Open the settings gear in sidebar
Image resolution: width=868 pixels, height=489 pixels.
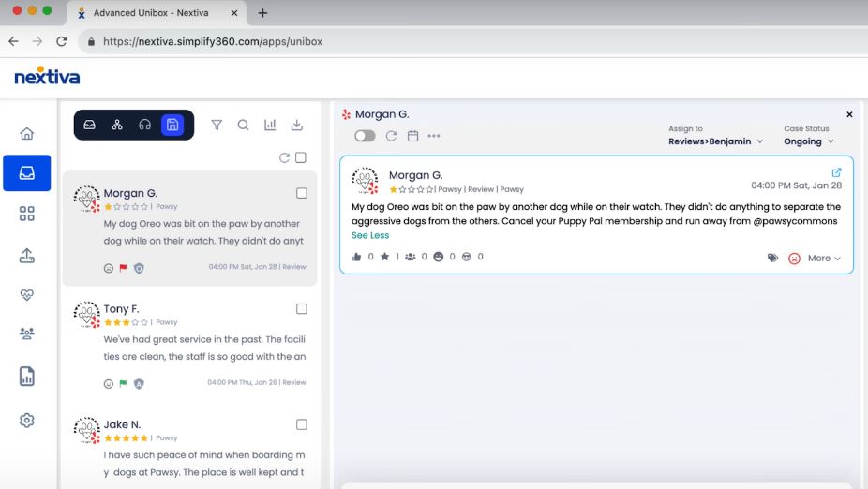(x=26, y=421)
